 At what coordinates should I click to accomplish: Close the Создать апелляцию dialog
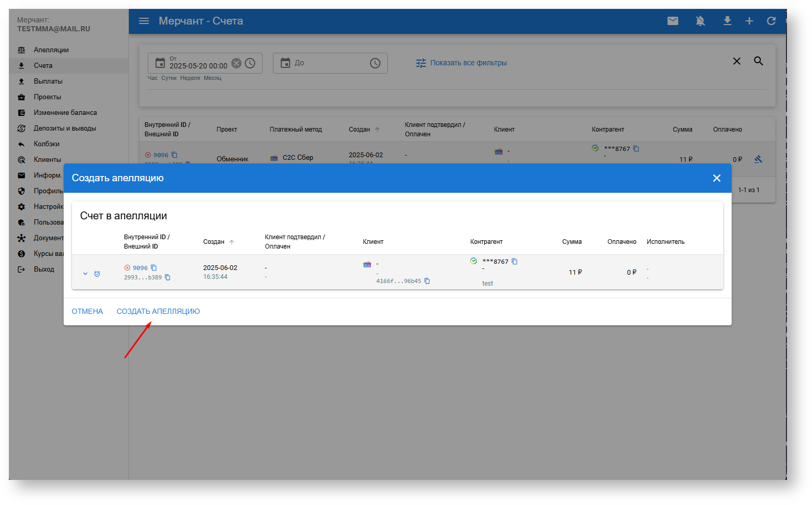click(x=717, y=178)
